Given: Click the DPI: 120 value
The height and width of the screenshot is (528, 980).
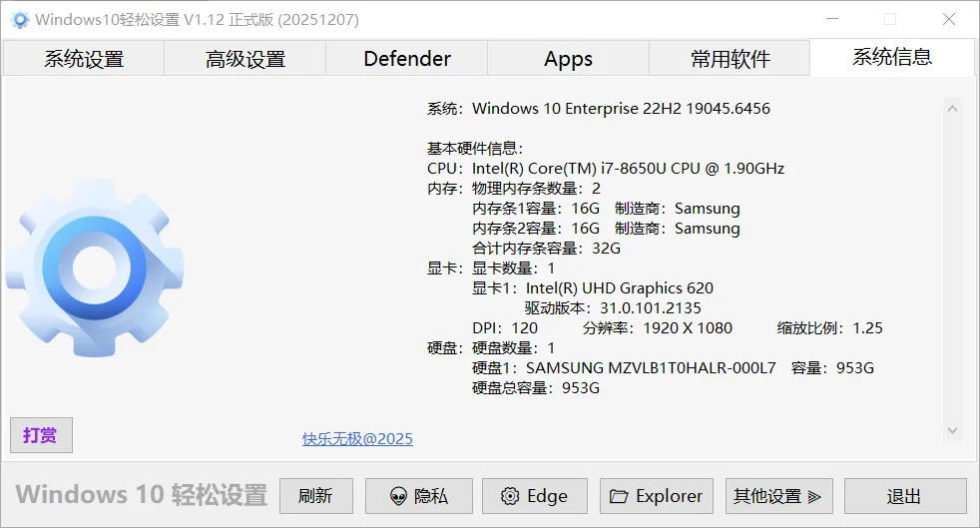Looking at the screenshot, I should [504, 328].
